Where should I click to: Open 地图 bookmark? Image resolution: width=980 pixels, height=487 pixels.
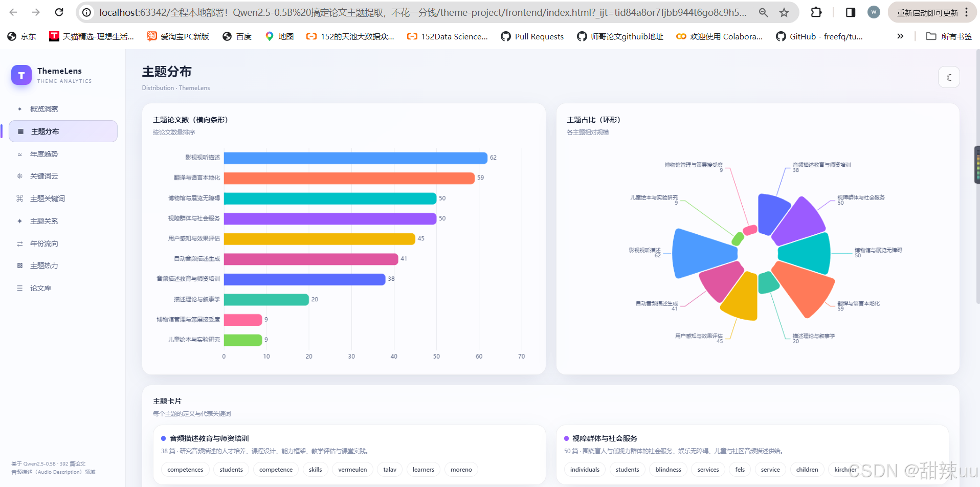279,36
